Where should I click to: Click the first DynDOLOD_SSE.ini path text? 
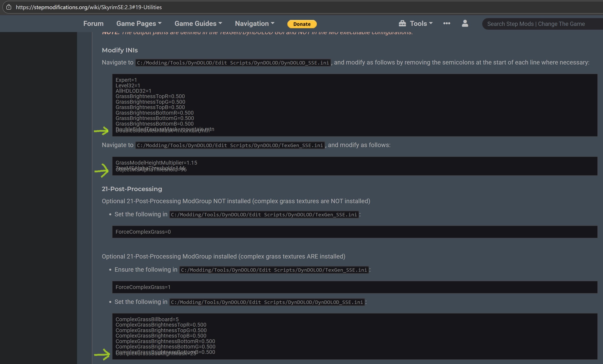[233, 63]
